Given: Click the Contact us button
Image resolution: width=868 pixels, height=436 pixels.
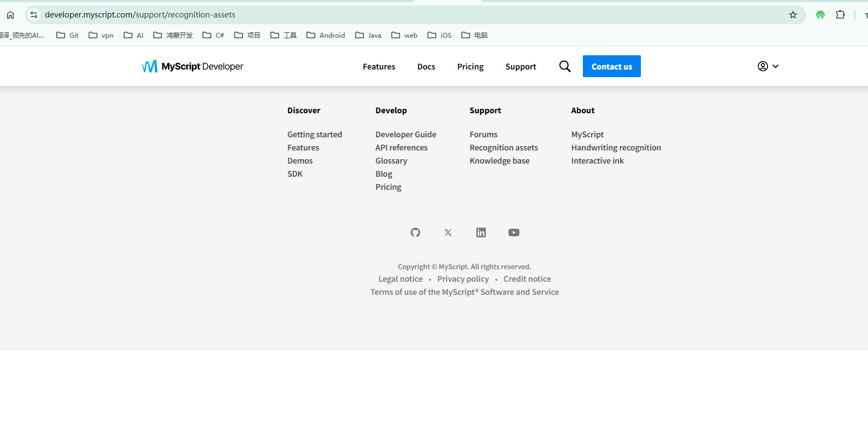Looking at the screenshot, I should pyautogui.click(x=612, y=66).
